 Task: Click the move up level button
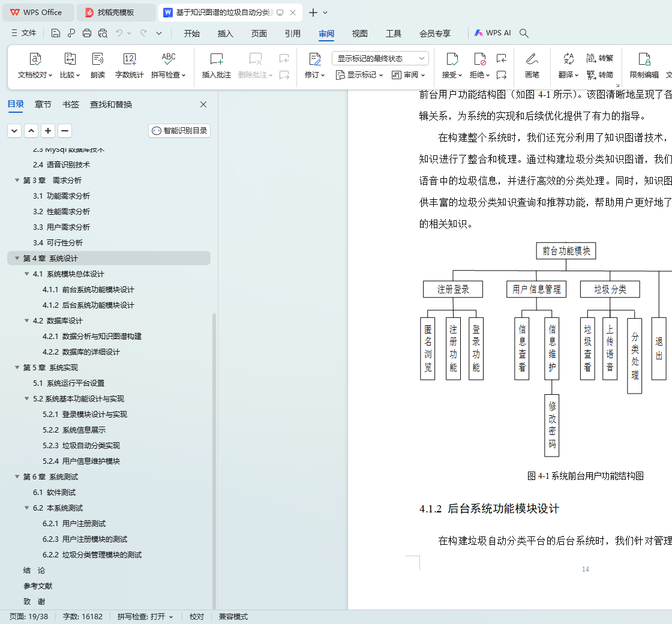point(31,131)
